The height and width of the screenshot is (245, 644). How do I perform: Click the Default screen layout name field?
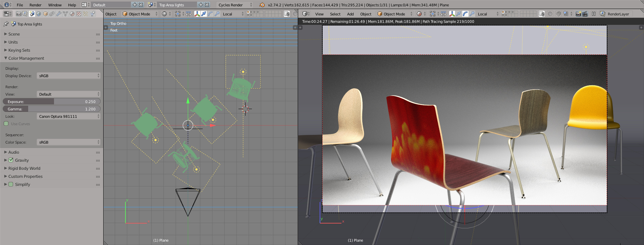[x=111, y=5]
